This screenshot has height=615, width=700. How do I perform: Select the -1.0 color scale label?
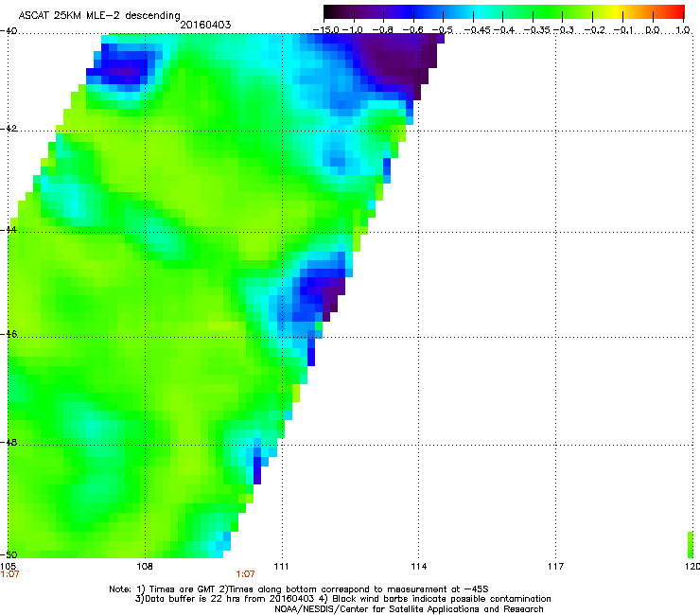(353, 30)
